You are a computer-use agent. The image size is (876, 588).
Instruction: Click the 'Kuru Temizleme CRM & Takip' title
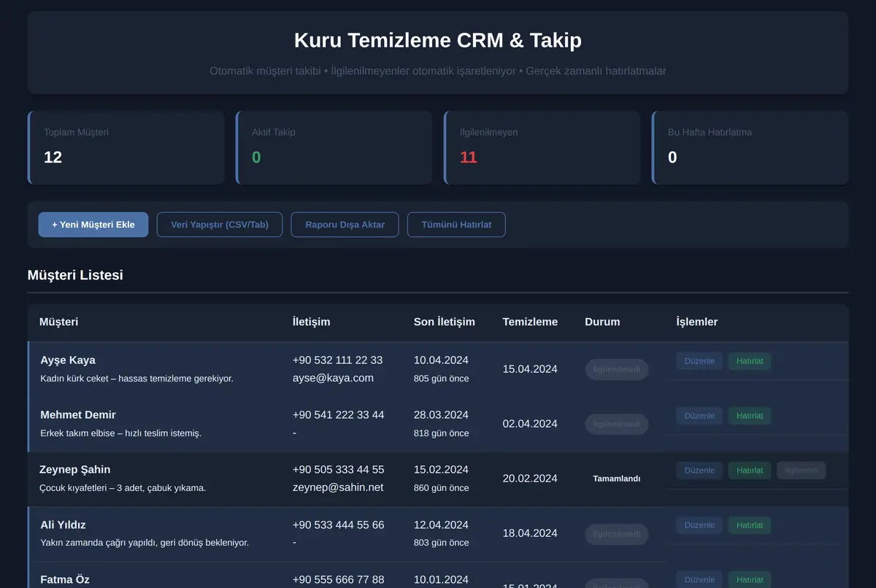tap(438, 40)
